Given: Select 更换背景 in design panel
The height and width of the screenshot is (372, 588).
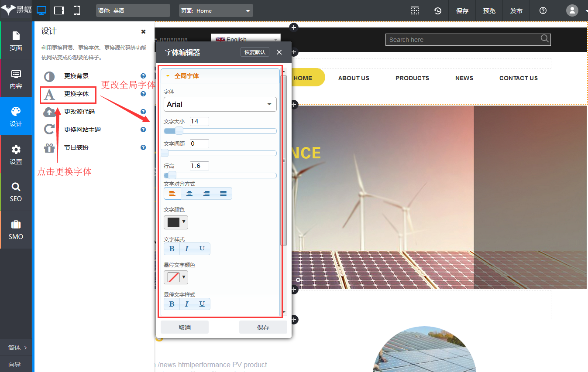Looking at the screenshot, I should (76, 76).
